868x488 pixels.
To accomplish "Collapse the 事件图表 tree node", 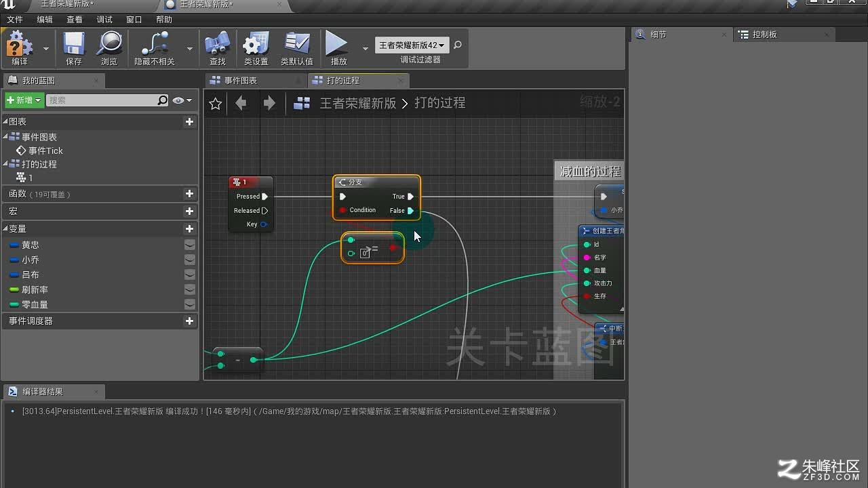I will click(x=5, y=137).
